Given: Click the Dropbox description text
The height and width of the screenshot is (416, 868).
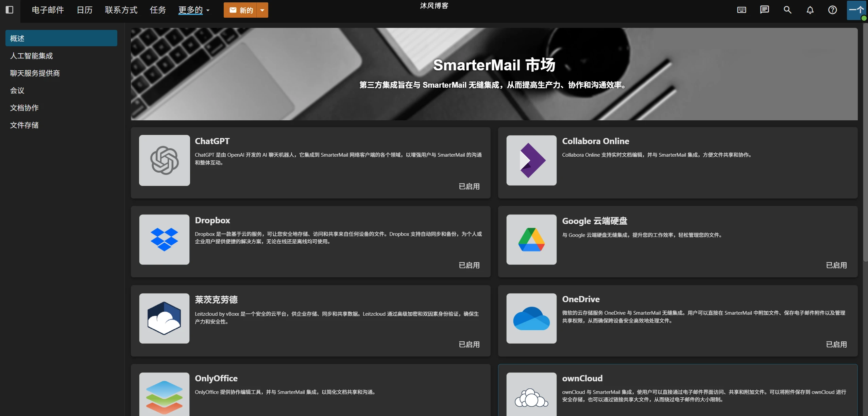Looking at the screenshot, I should tap(338, 238).
